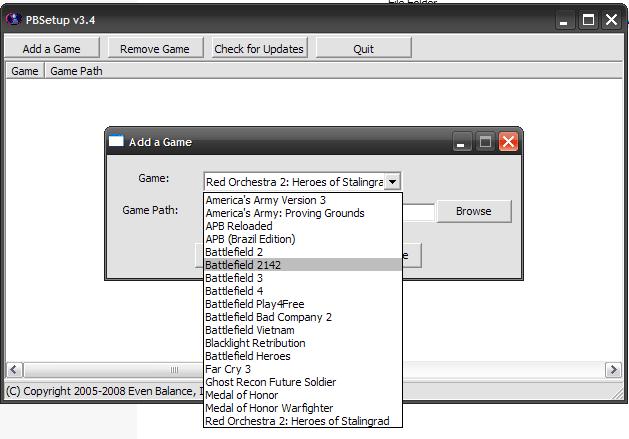Click the horizontal scrollbar right arrow
The image size is (629, 439).
pyautogui.click(x=613, y=369)
